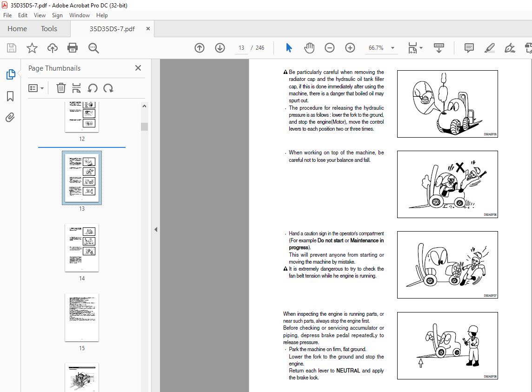Add a comment with sticky note tool
This screenshot has width=532, height=392.
click(469, 48)
